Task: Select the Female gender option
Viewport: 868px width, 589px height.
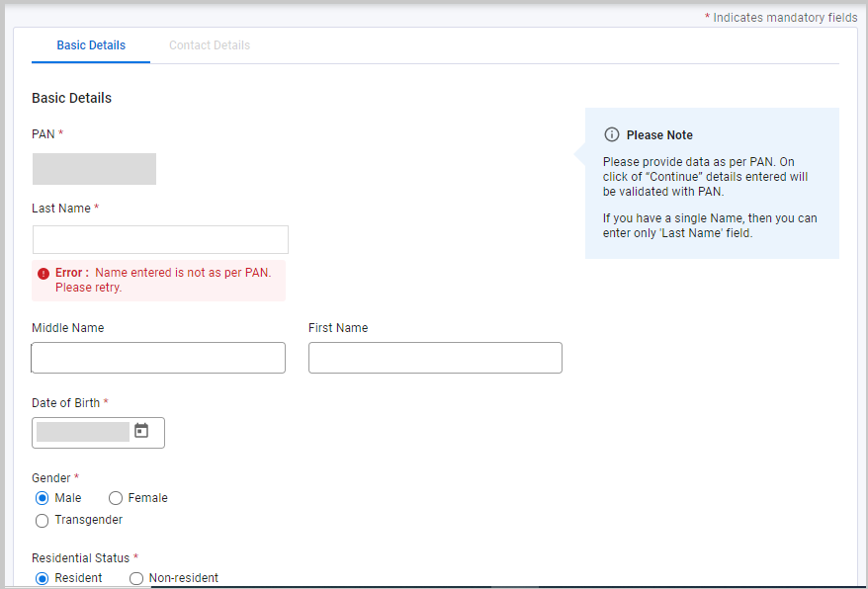Action: pos(116,498)
